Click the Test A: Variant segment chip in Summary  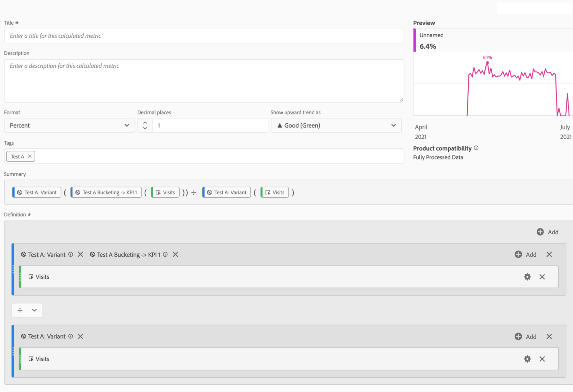pyautogui.click(x=36, y=192)
